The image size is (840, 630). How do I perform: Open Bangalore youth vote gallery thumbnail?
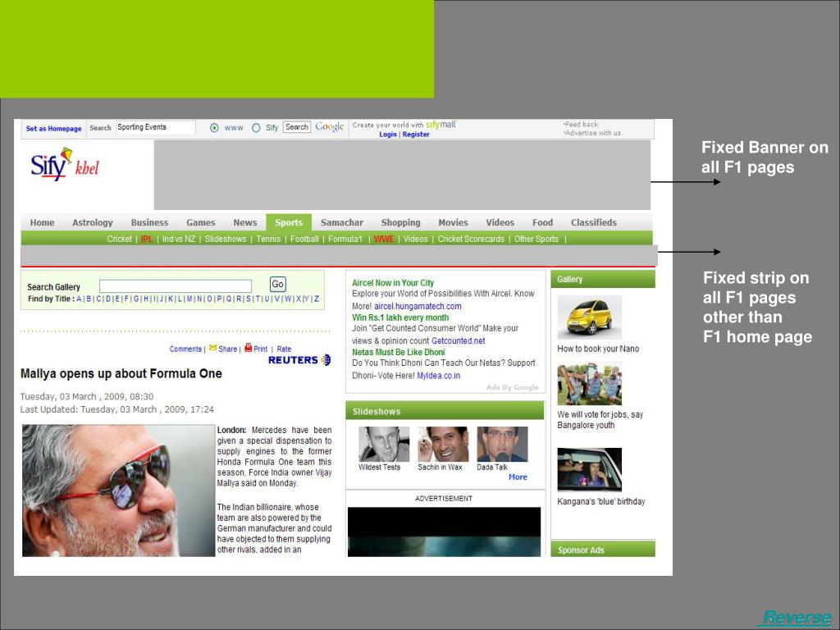(589, 384)
